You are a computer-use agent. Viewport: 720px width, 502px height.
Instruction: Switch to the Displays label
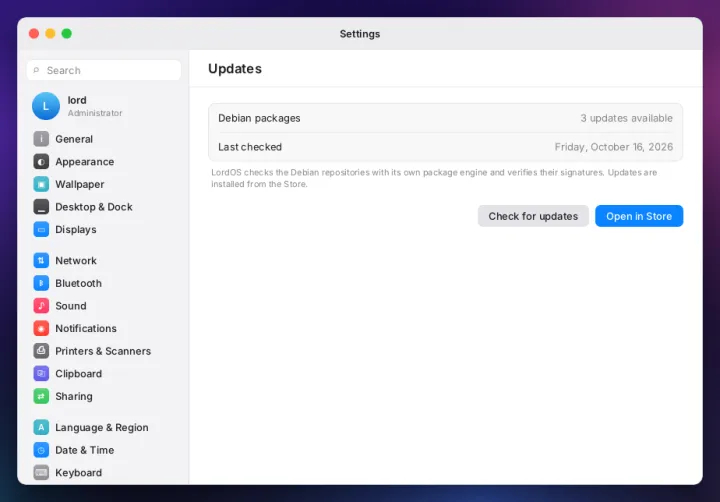(x=76, y=229)
